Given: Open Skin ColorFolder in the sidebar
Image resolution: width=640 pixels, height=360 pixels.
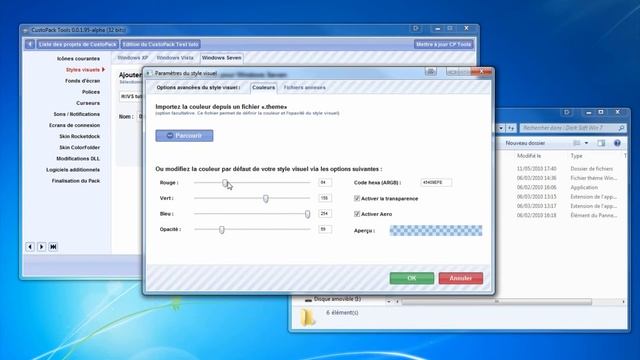Looking at the screenshot, I should (x=80, y=147).
